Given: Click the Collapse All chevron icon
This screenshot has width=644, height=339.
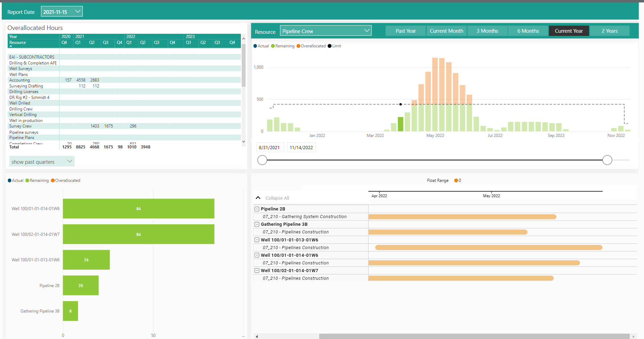Looking at the screenshot, I should [x=258, y=198].
